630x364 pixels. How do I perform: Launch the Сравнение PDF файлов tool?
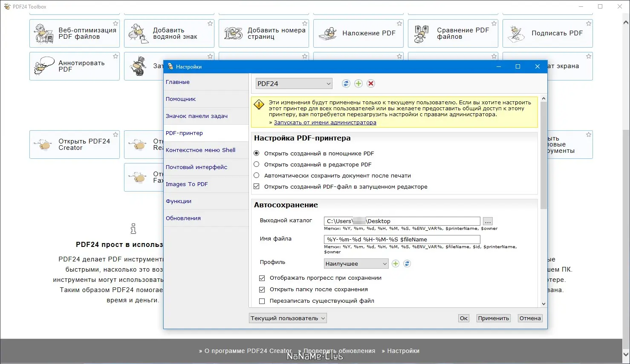pos(453,33)
